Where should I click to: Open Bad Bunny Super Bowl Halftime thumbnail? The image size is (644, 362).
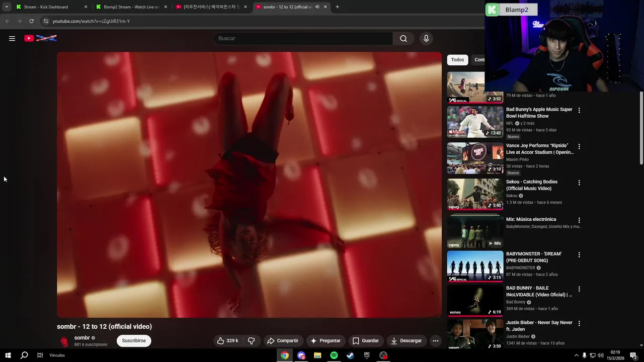[x=475, y=122]
